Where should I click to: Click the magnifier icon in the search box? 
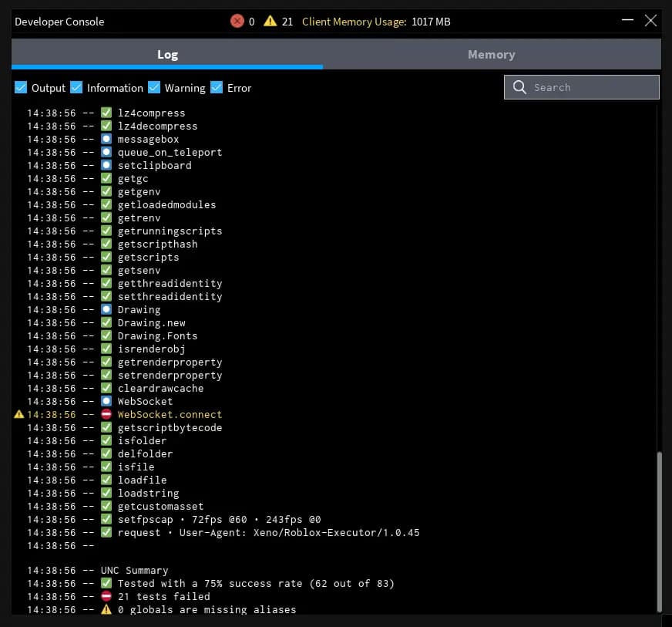click(519, 87)
